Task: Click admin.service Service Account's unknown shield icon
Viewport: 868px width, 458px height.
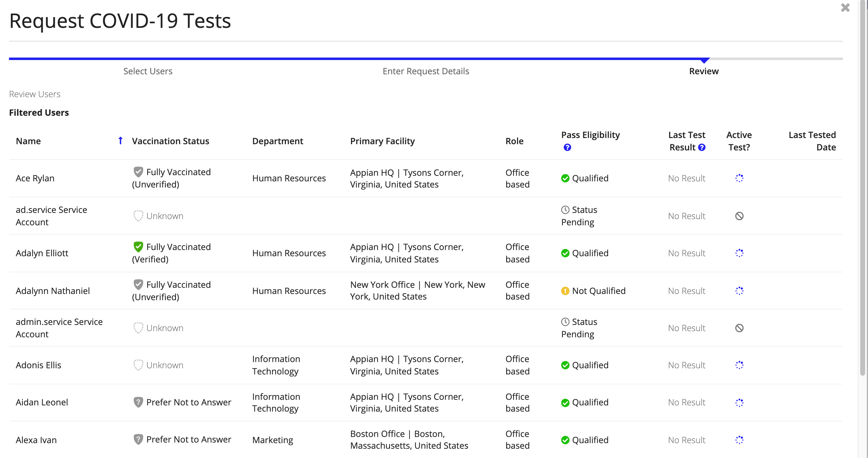Action: tap(138, 328)
